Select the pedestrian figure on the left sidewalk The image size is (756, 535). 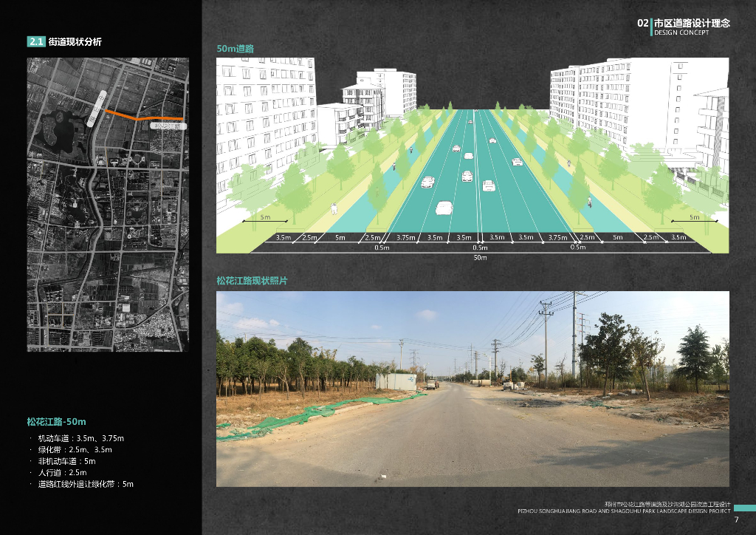(x=334, y=209)
